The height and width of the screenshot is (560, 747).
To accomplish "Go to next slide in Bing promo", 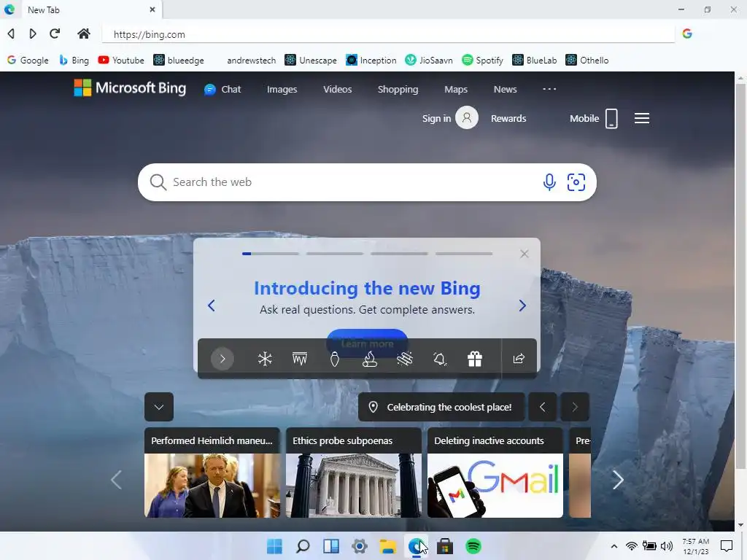I will click(522, 306).
